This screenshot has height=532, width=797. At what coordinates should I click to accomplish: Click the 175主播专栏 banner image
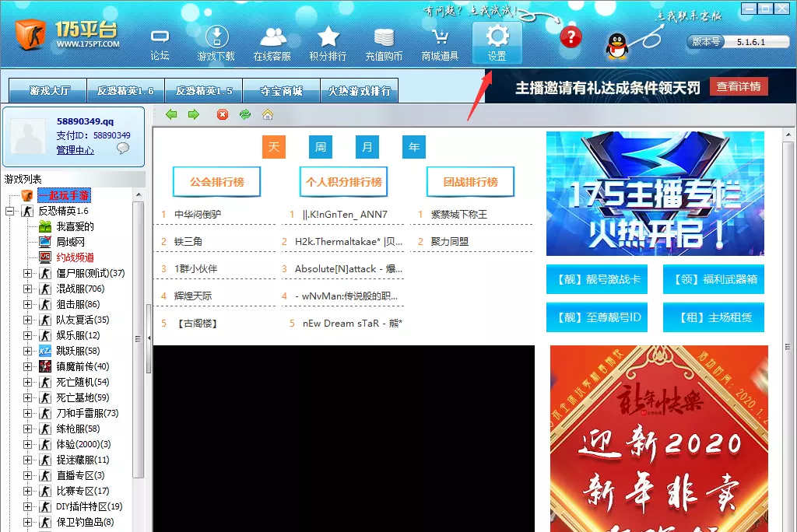tap(655, 194)
